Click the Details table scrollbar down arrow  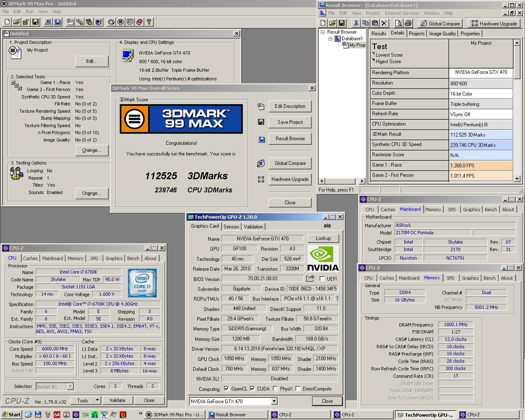pos(517,178)
